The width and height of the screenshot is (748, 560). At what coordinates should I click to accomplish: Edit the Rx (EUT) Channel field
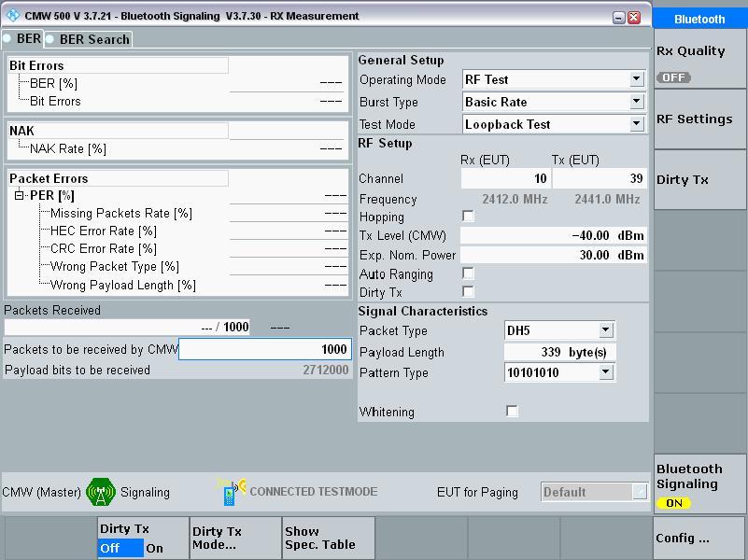coord(505,178)
